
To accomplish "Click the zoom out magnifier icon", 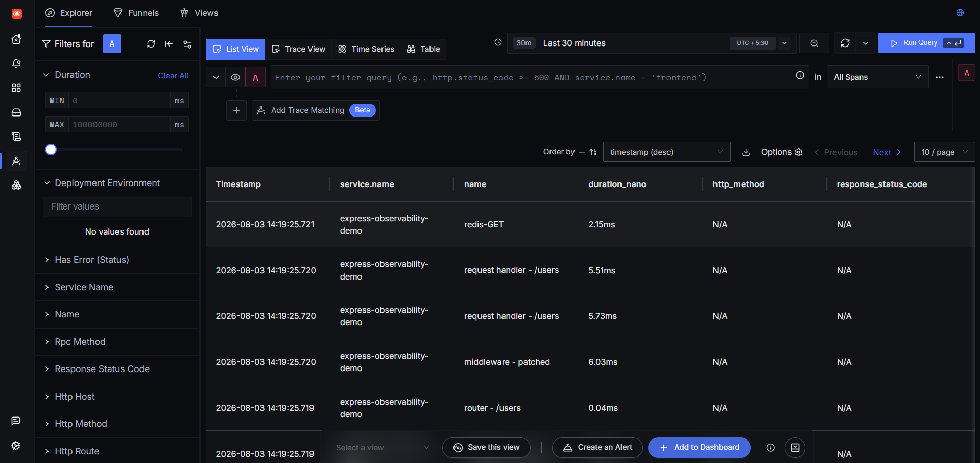I will click(x=814, y=43).
